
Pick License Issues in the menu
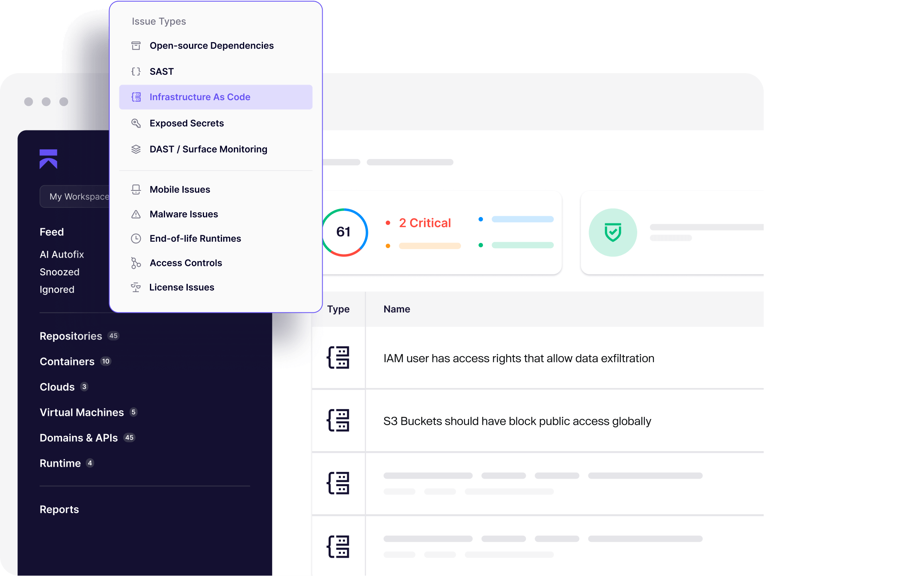tap(182, 287)
